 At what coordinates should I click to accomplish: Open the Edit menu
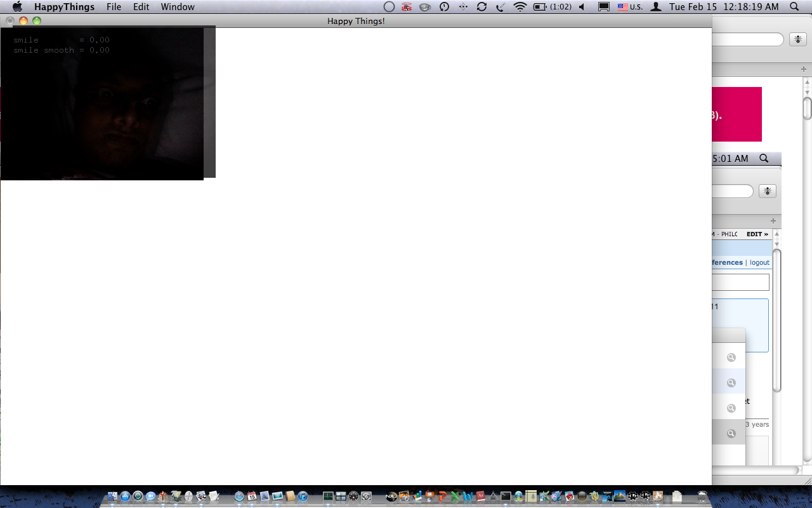point(141,7)
